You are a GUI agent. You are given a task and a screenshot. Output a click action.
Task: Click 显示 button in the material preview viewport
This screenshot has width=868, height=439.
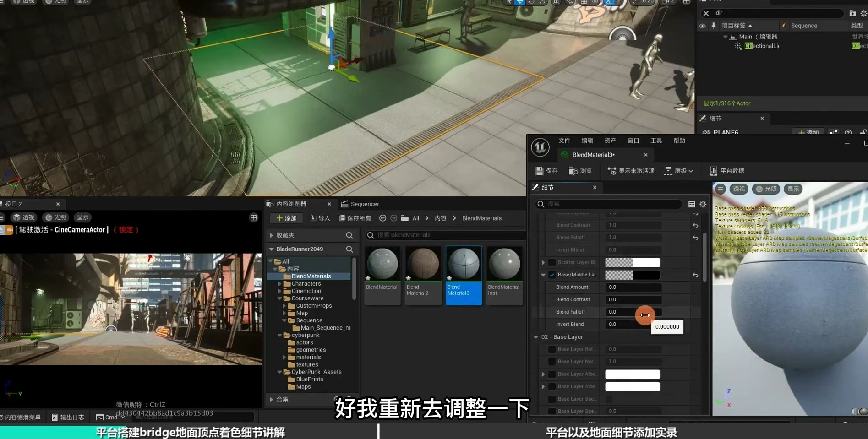pos(793,189)
